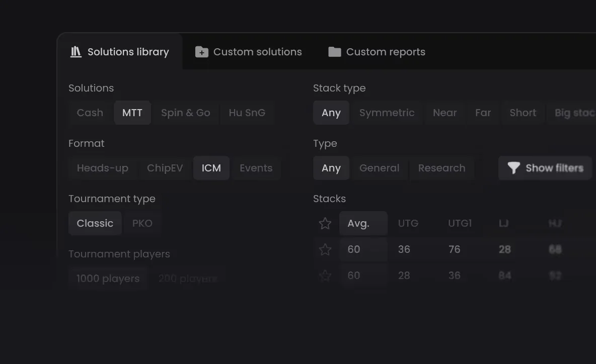Select the Hu SnG option

pos(247,113)
